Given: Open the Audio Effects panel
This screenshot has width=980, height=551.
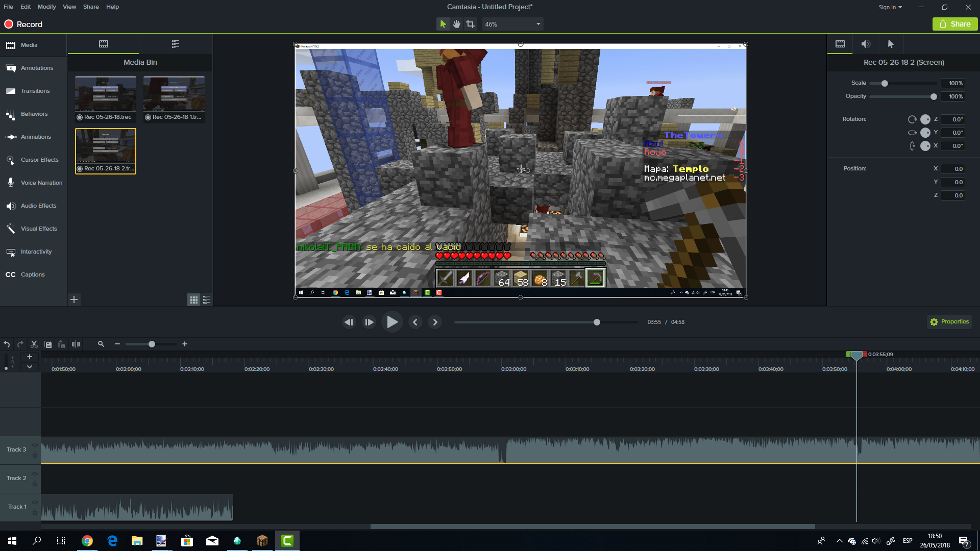Looking at the screenshot, I should [x=33, y=206].
